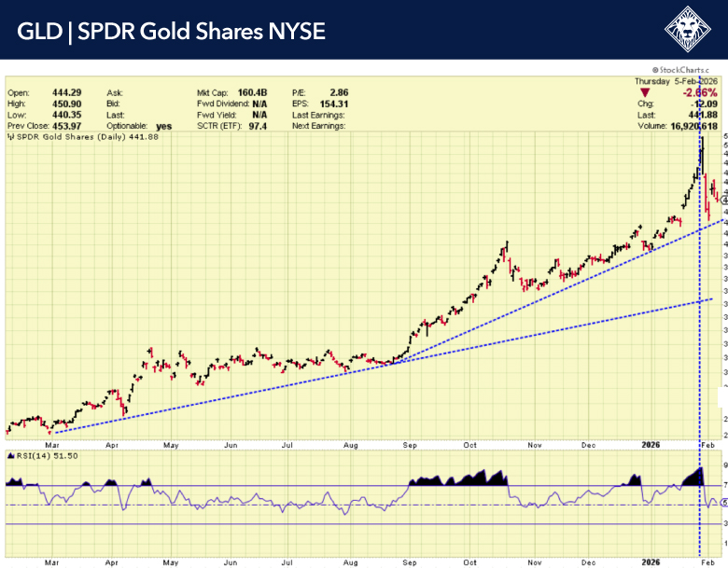Click the Optionable yes field

[x=164, y=125]
